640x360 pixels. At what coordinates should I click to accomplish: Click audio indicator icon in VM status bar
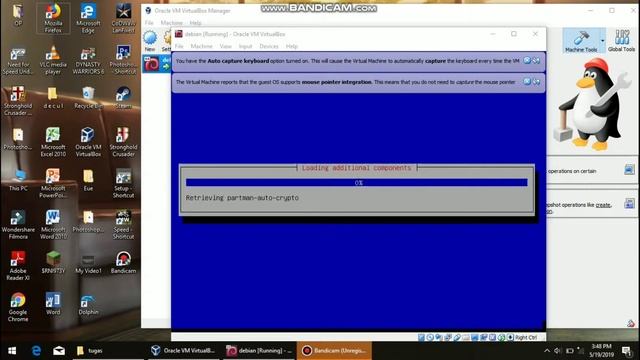(x=438, y=337)
